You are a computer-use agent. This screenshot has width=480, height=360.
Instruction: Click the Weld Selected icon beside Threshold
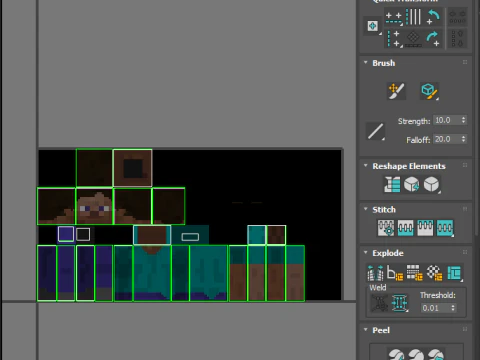(399, 303)
